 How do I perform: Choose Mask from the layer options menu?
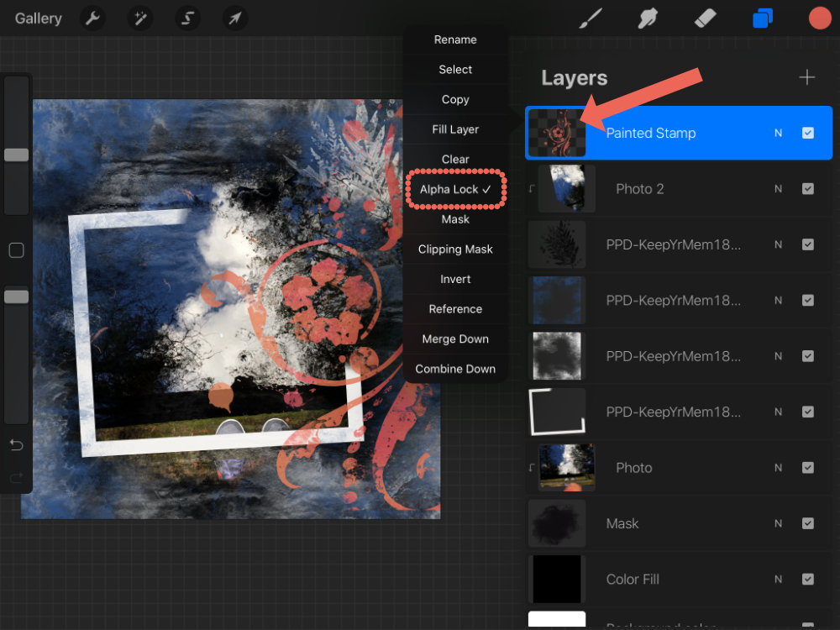pos(455,219)
